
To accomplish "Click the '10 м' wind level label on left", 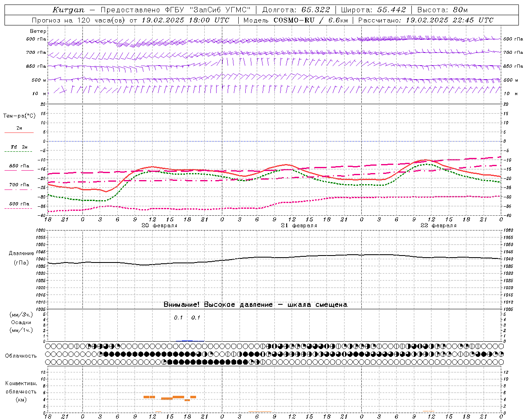I will pyautogui.click(x=39, y=94).
